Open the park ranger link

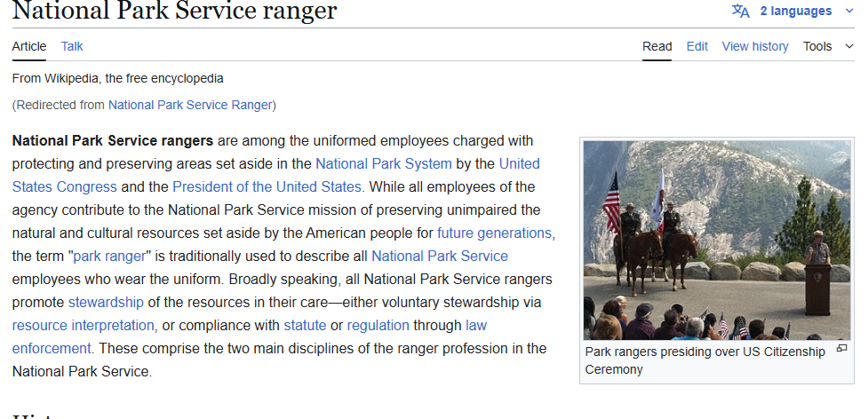[109, 257]
